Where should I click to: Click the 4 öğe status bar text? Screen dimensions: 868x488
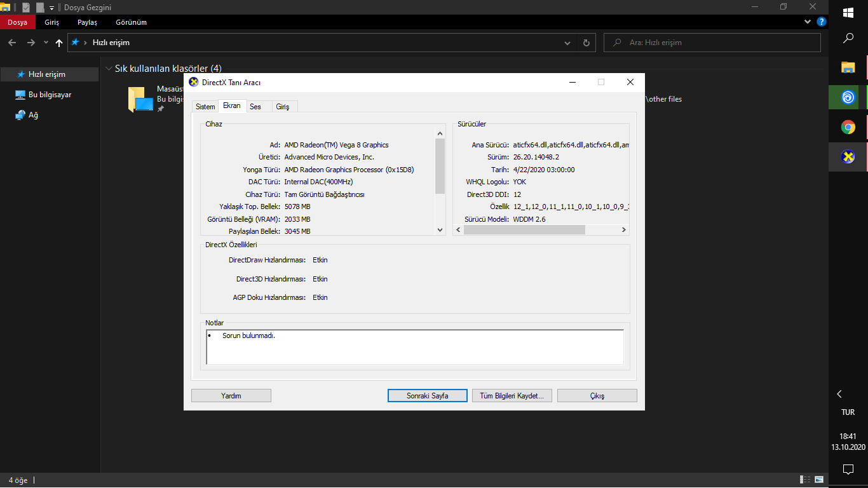(18, 480)
